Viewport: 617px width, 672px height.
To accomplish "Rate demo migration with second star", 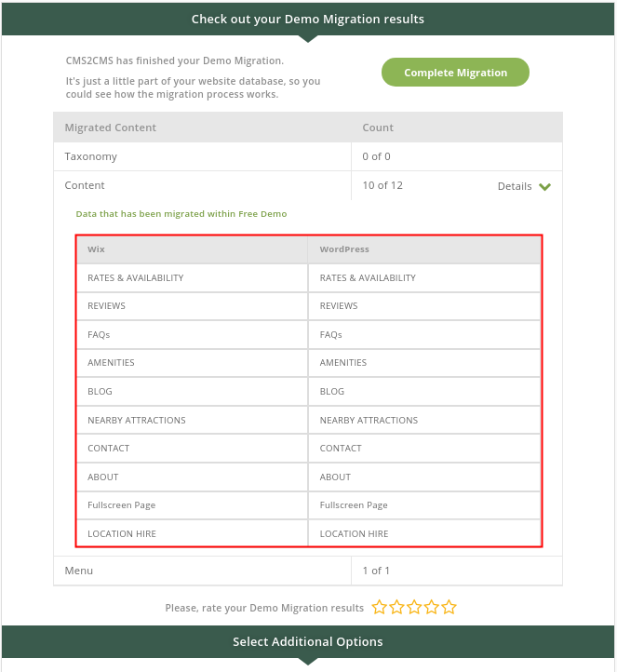I will click(396, 607).
